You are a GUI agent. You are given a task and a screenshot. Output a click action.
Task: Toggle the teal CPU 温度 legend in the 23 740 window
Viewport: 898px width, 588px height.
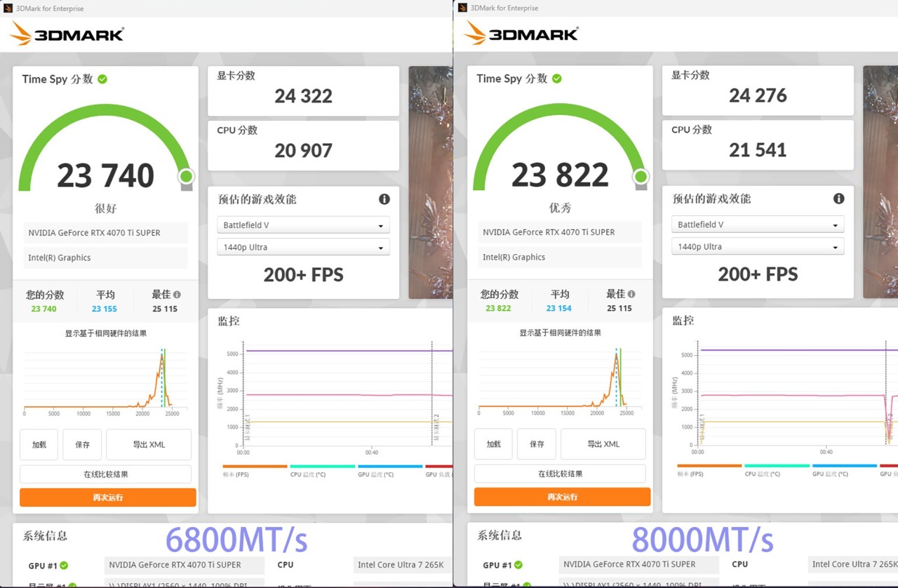point(322,470)
